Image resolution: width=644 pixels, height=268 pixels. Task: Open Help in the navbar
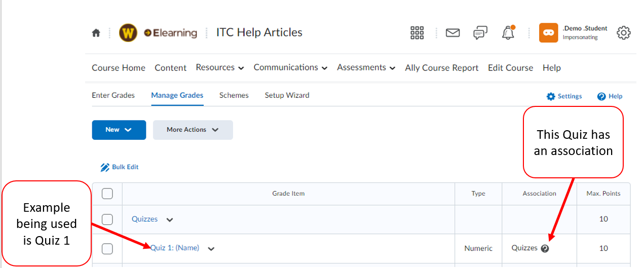pyautogui.click(x=552, y=68)
